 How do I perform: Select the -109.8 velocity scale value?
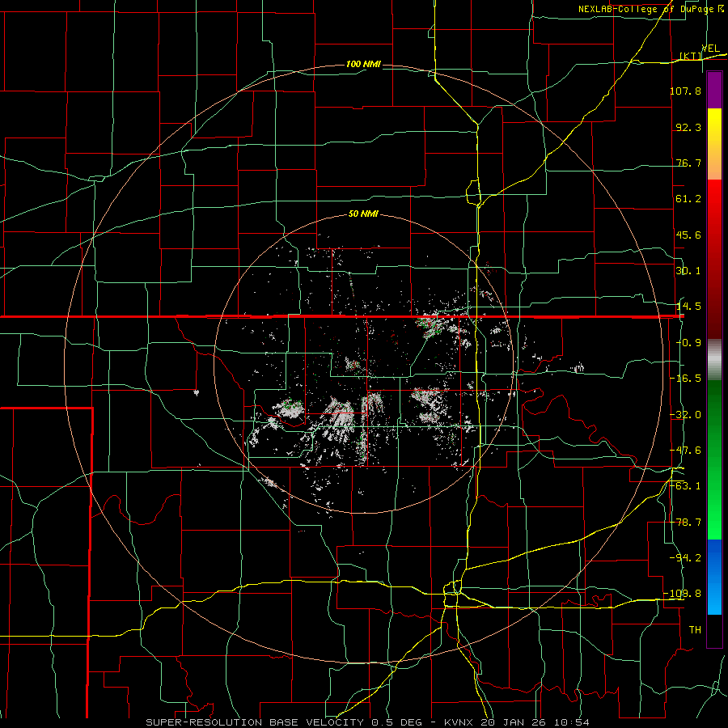[x=683, y=594]
